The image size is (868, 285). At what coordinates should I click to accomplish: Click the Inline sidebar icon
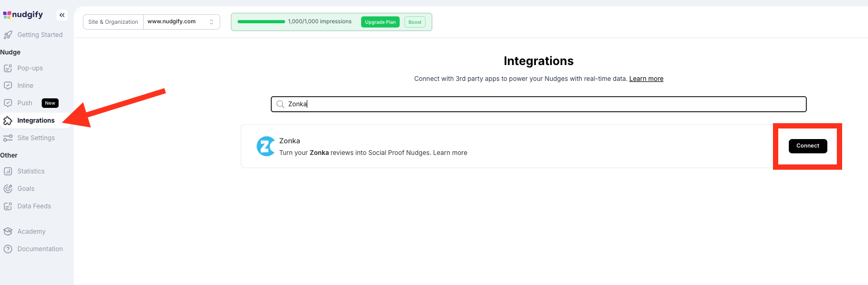coord(8,86)
